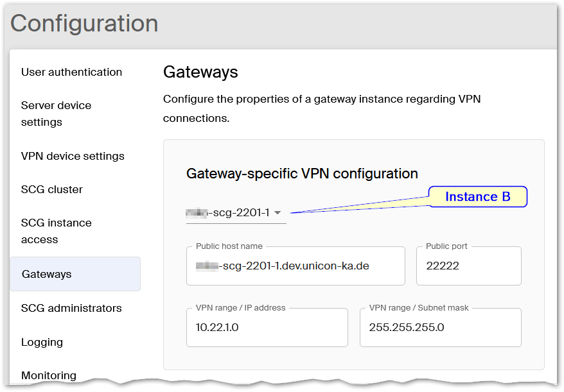Open the User authentication section
This screenshot has width=564, height=392.
tap(71, 72)
